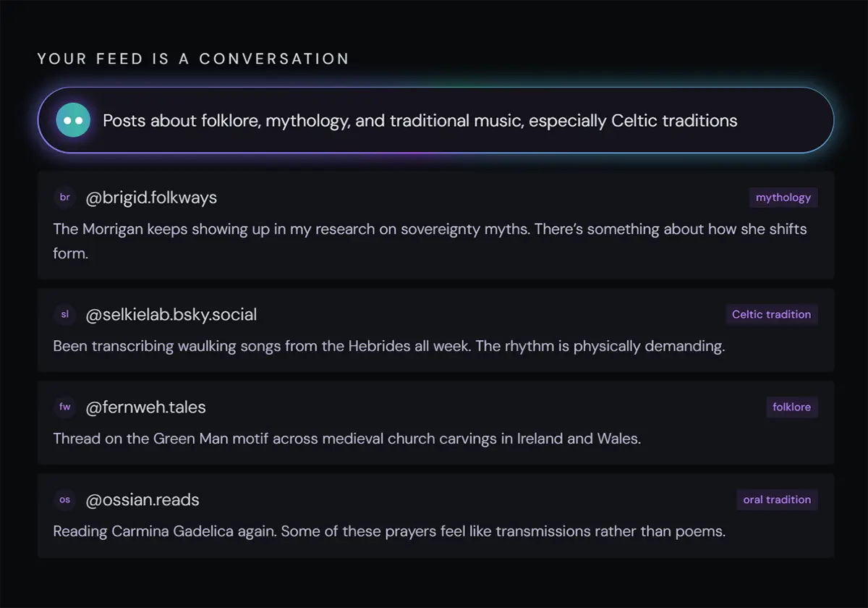
Task: Open the Green Man motif thread post
Action: 346,439
